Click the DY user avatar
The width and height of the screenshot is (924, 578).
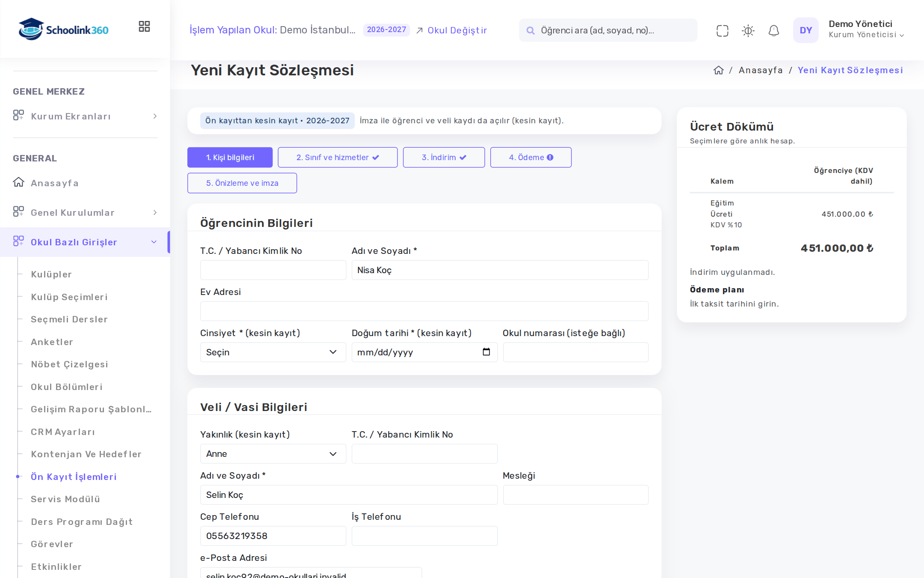click(x=806, y=30)
